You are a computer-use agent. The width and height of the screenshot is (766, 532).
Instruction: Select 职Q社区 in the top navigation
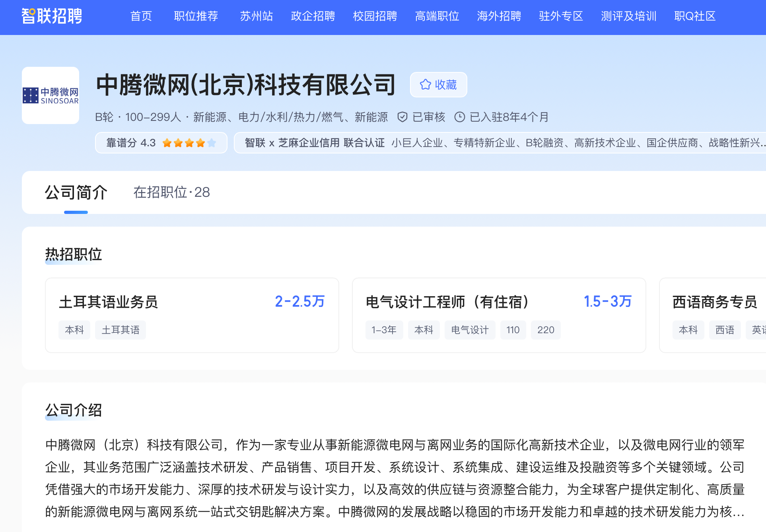pos(694,16)
